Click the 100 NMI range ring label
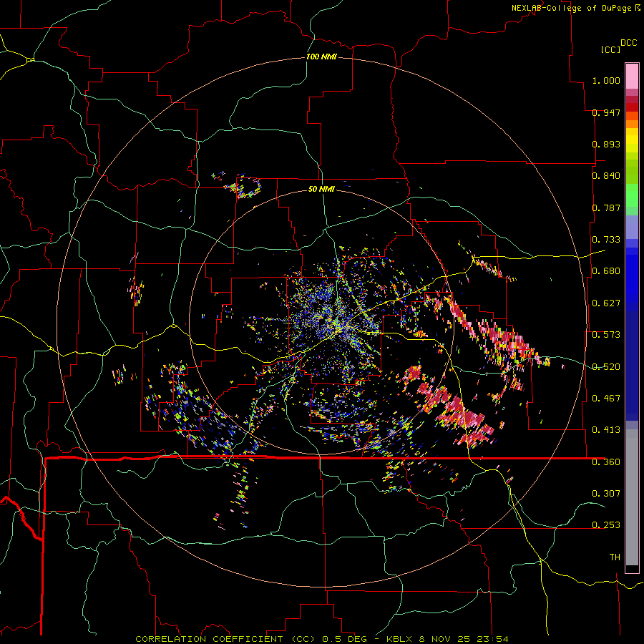This screenshot has width=644, height=644. click(x=321, y=57)
